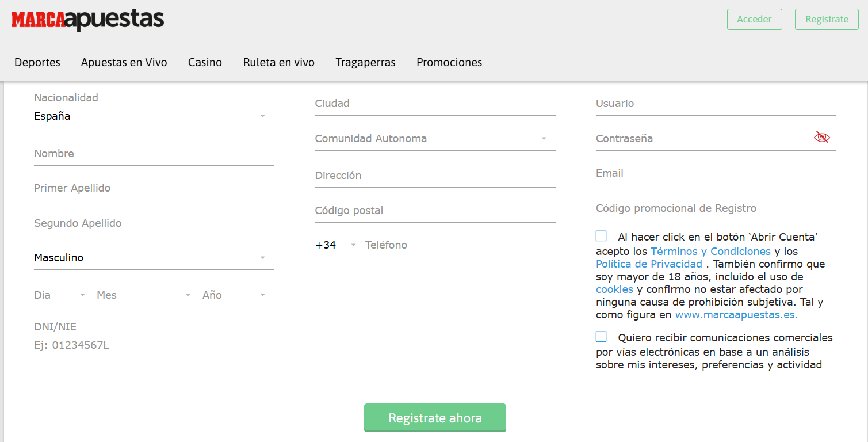The image size is (868, 442).
Task: Go to the Deportes section
Action: (37, 62)
